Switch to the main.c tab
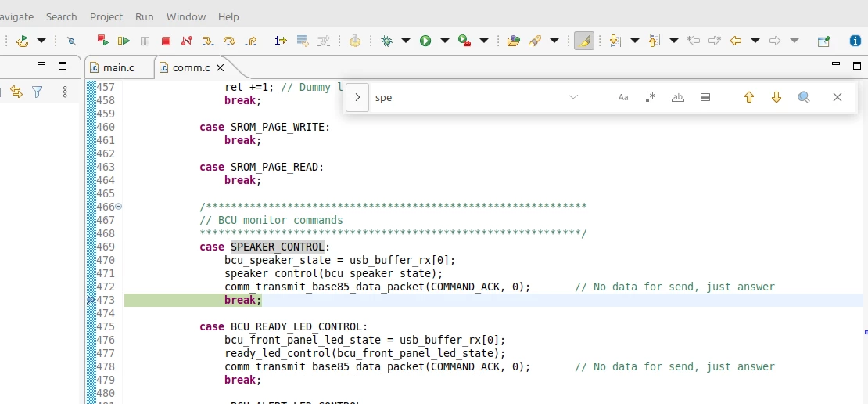Image resolution: width=868 pixels, height=404 pixels. [x=118, y=67]
